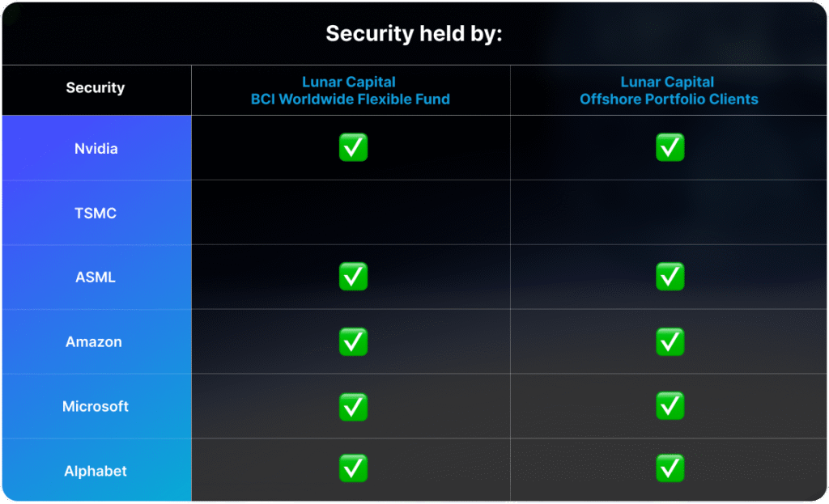Select the ASML row label
Viewport: 829px width, 504px height.
(x=96, y=277)
